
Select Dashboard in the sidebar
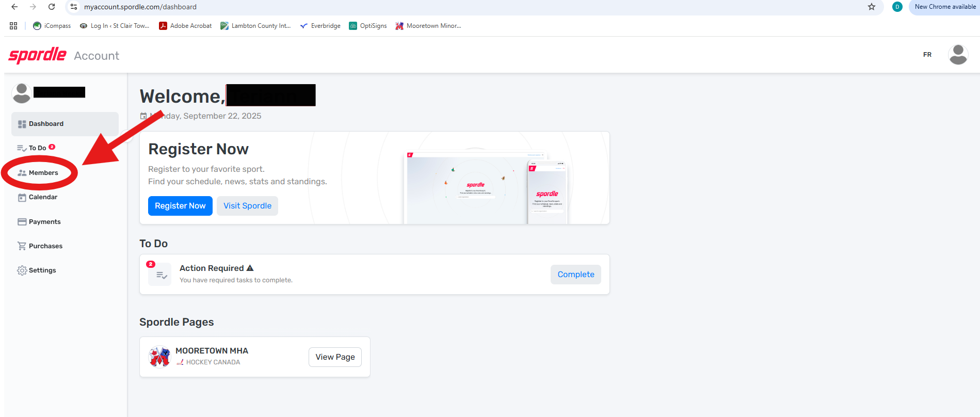point(65,124)
